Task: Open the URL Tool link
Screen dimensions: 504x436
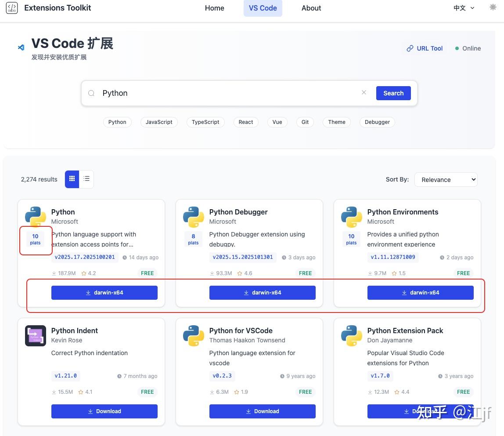Action: click(x=425, y=48)
